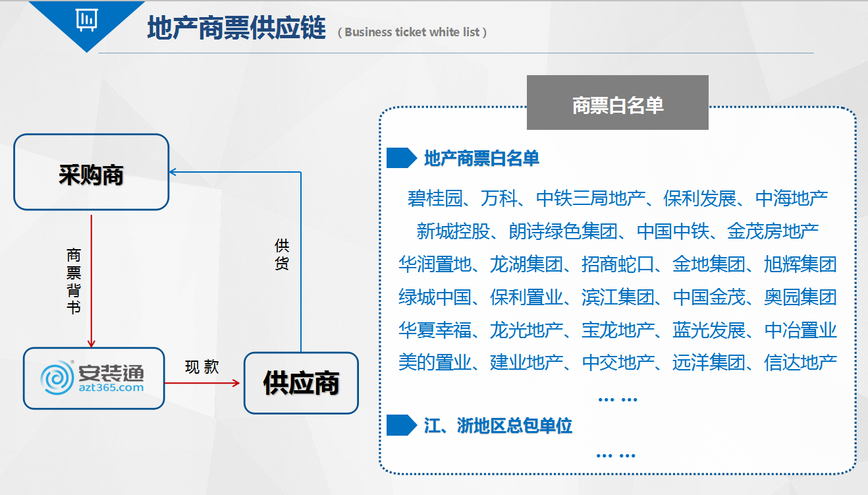
Task: Click 中冶置业 in the list
Action: click(800, 330)
